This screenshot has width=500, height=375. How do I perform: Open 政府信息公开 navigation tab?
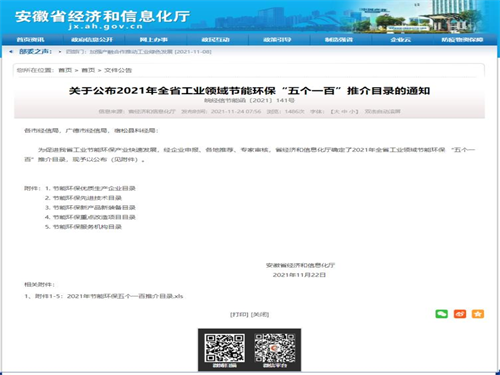(x=92, y=40)
